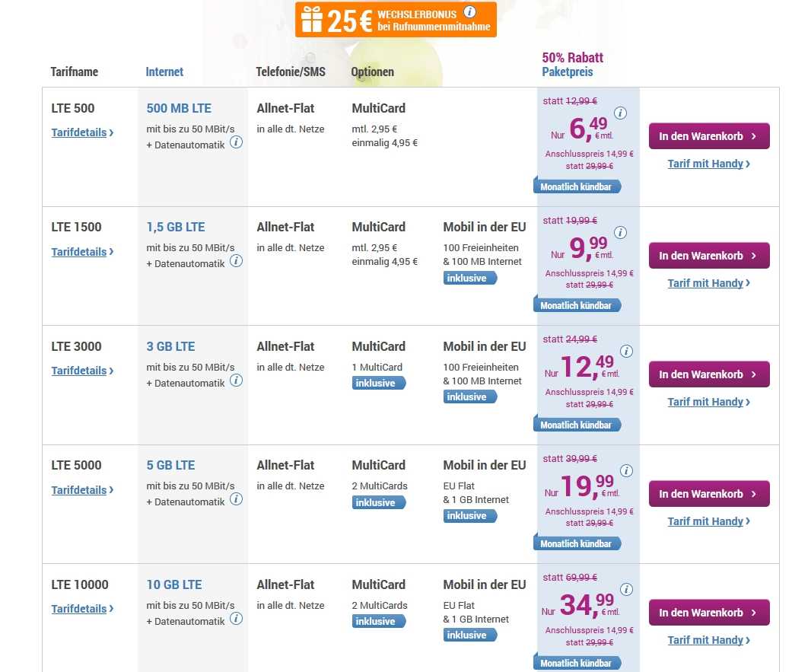Image resolution: width=792 pixels, height=672 pixels.
Task: Add LTE 5000 plan to Warenkorb
Action: coord(708,494)
